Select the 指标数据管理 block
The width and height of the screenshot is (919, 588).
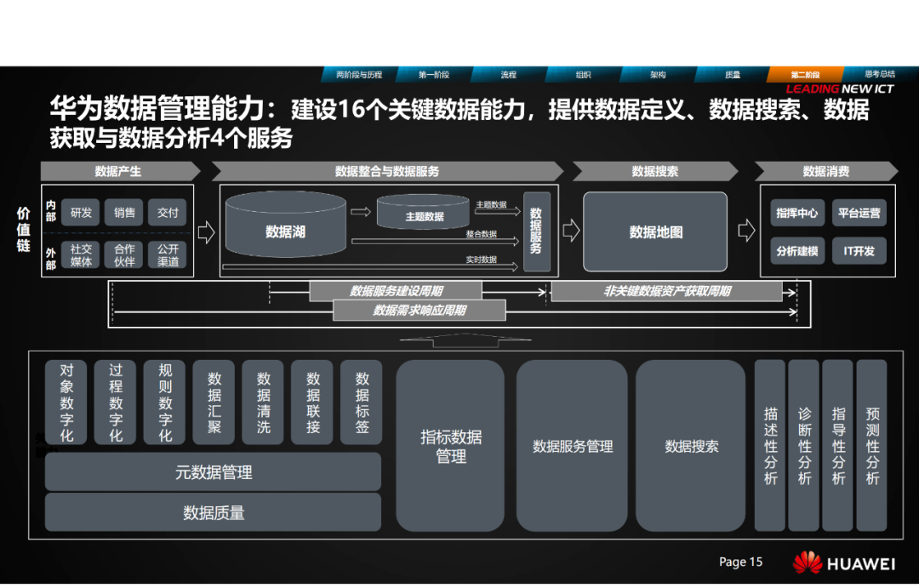(450, 446)
